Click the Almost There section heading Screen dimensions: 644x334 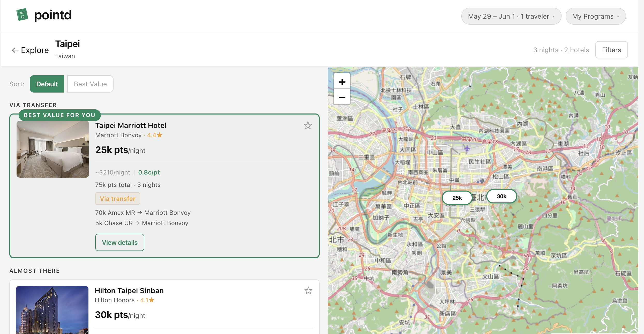35,271
